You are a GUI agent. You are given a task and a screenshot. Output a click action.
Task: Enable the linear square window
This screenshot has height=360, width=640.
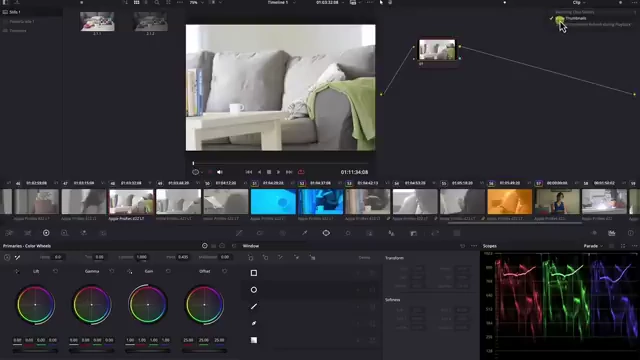click(x=254, y=273)
